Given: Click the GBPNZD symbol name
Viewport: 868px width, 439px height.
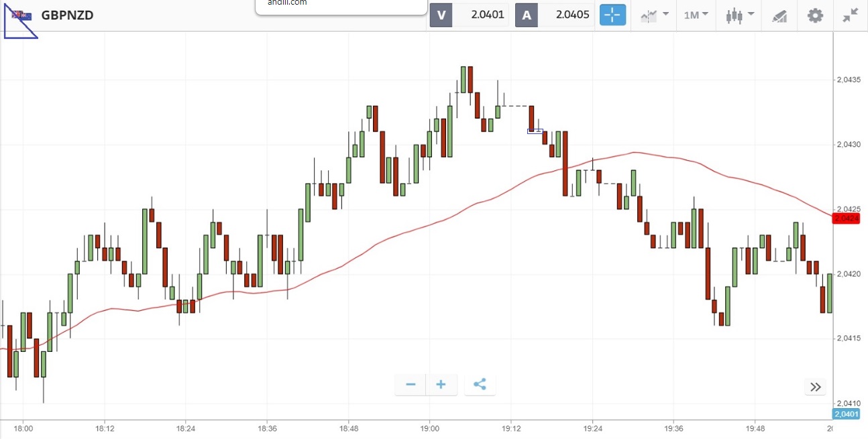Looking at the screenshot, I should coord(67,15).
